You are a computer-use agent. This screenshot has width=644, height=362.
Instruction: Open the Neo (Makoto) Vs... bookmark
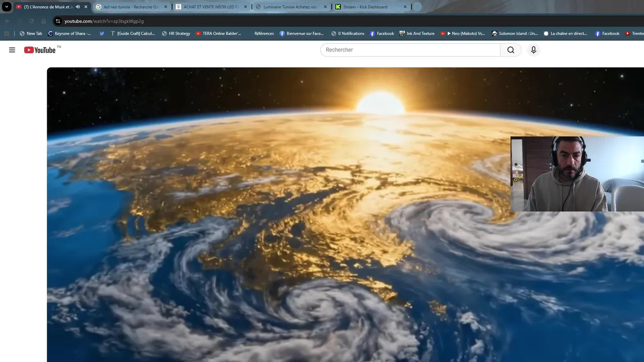(462, 34)
